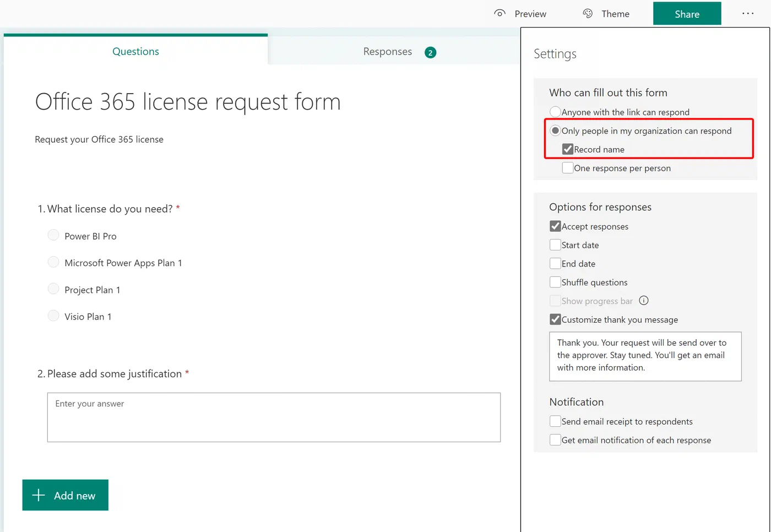Uncheck the Record name checkbox
This screenshot has height=532, width=771.
(568, 149)
